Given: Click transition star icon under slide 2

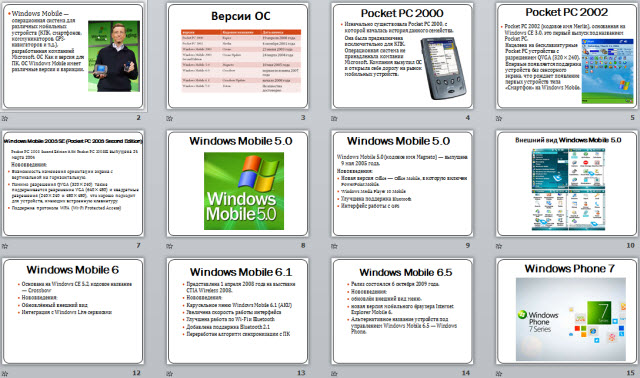Looking at the screenshot, I should coord(5,118).
